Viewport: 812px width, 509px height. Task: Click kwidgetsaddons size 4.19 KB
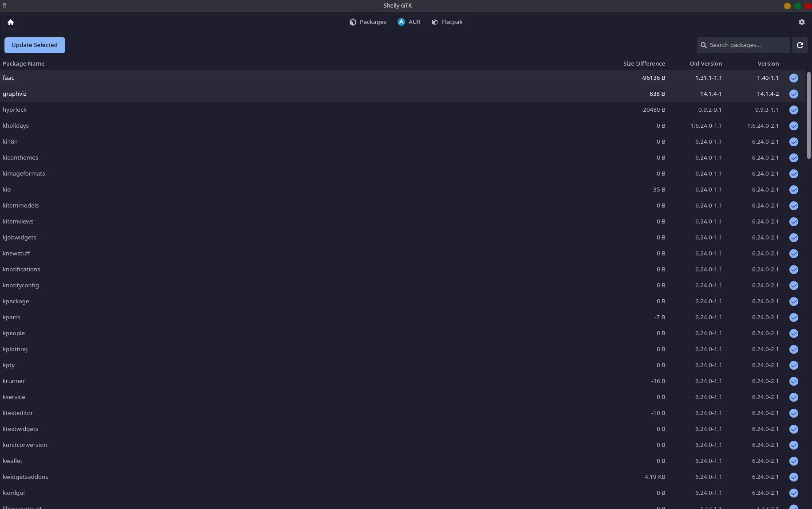655,477
